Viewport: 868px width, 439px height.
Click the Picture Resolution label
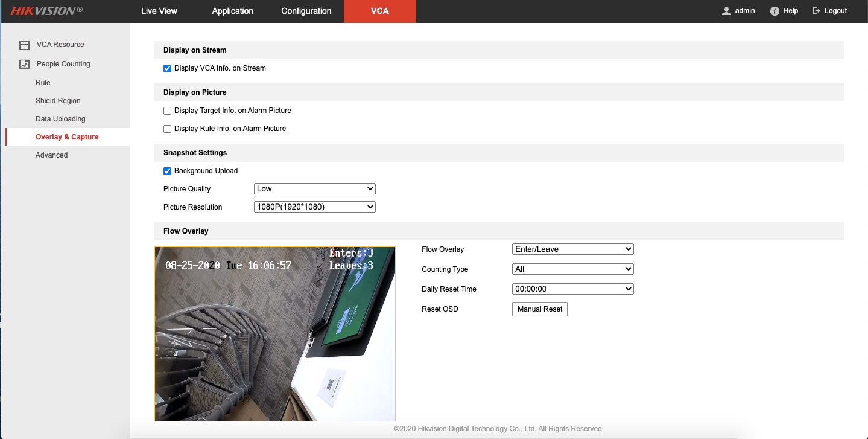click(x=192, y=207)
